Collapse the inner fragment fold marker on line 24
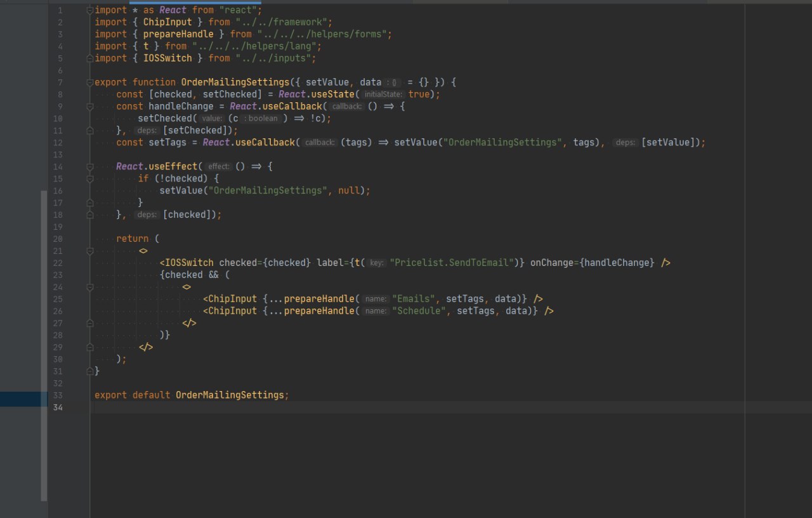The width and height of the screenshot is (812, 518). 90,287
